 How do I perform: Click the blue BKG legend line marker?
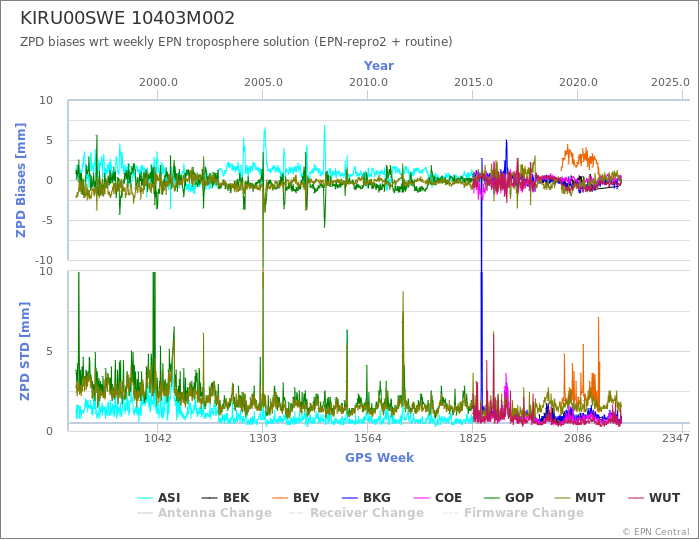[350, 498]
